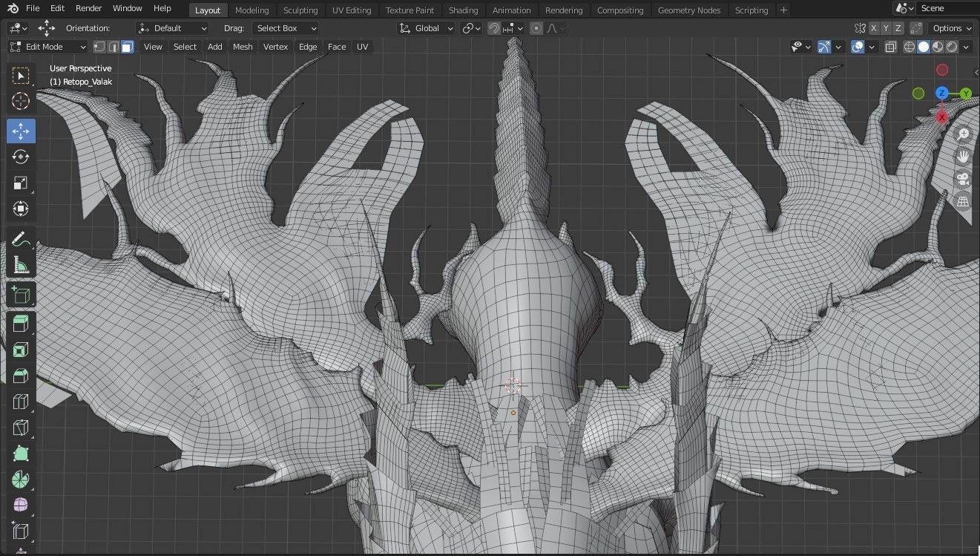980x556 pixels.
Task: Open Orientation Default dropdown
Action: (x=173, y=28)
